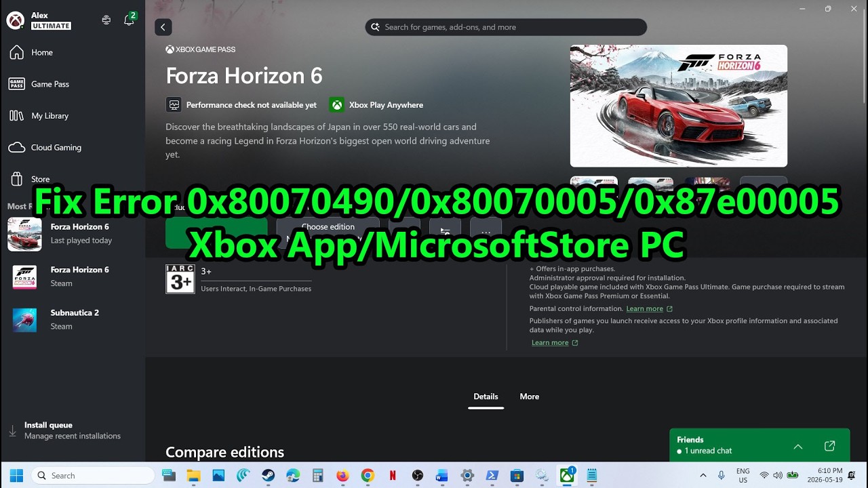The image size is (868, 488).
Task: Pop out the Friends panel window
Action: tap(829, 446)
